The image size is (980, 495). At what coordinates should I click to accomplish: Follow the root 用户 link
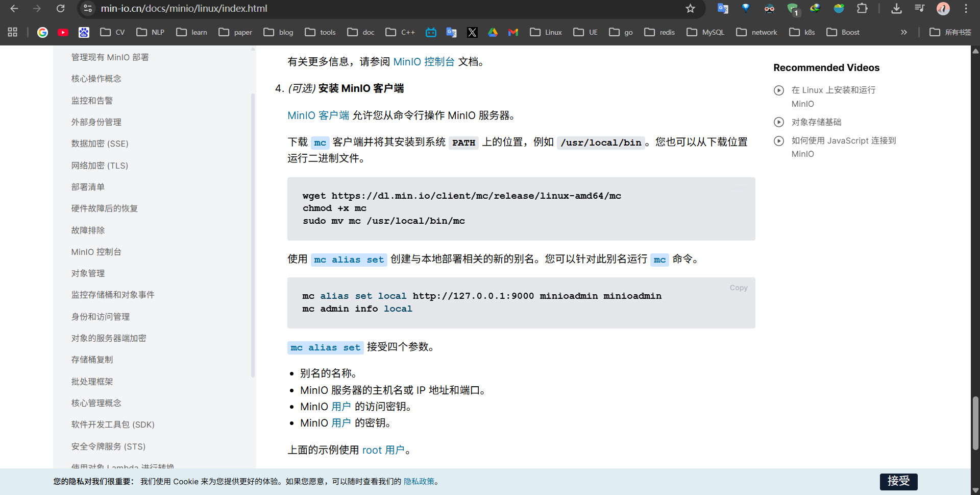(383, 450)
